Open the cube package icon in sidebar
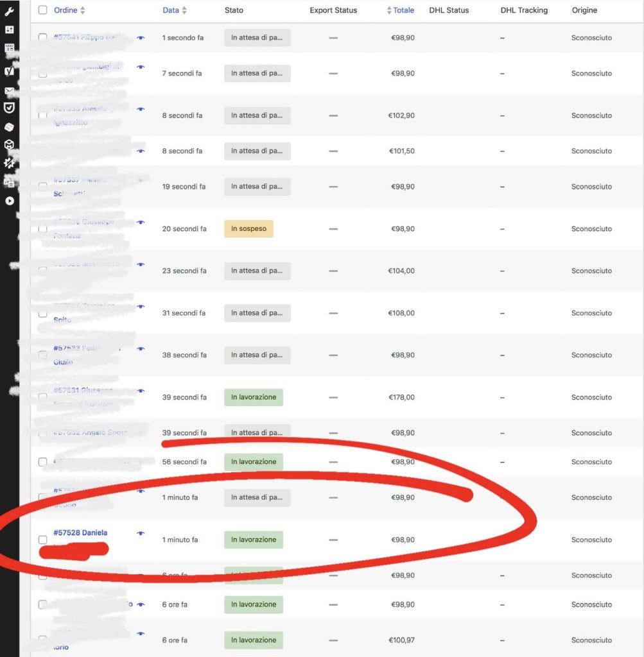644x657 pixels. [9, 145]
